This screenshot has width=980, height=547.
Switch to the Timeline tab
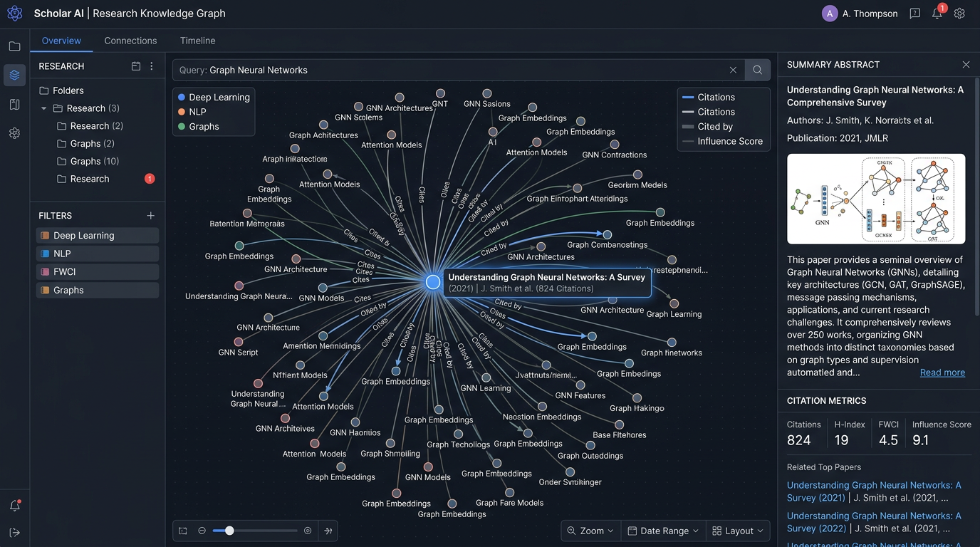coord(197,41)
